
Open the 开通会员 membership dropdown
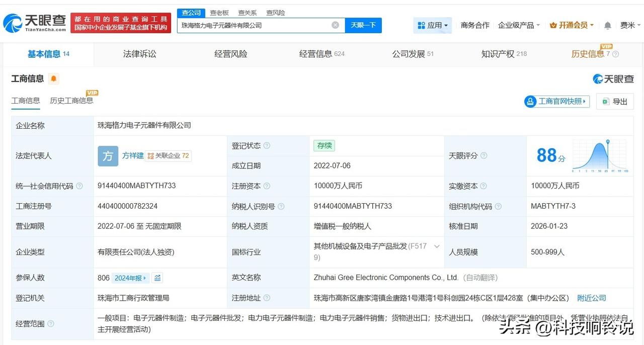pos(572,25)
